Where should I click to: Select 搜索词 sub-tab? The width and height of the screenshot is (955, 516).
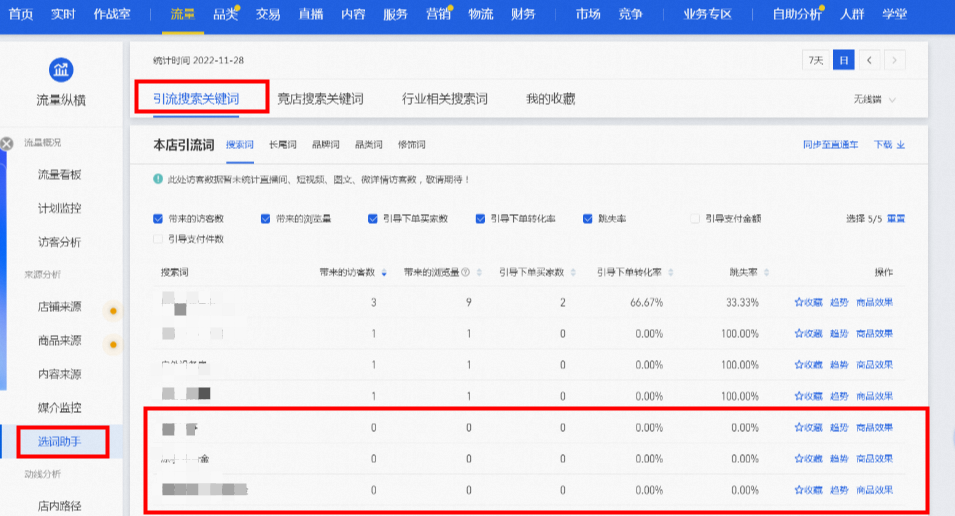(240, 145)
